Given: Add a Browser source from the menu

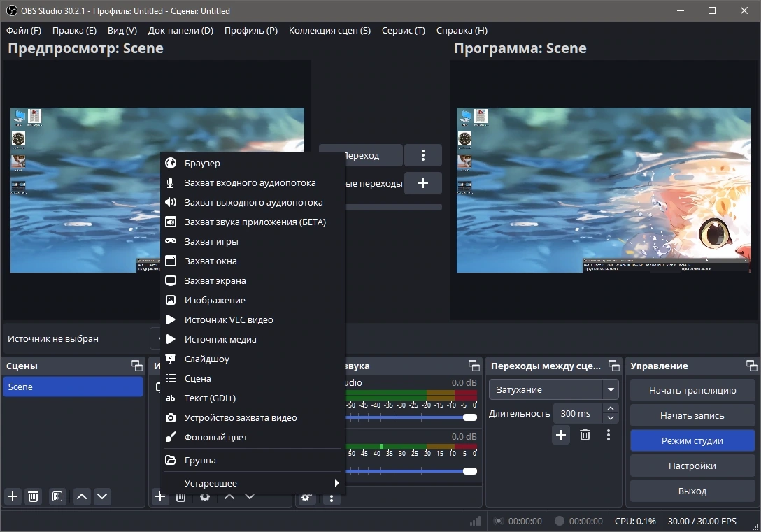Looking at the screenshot, I should [252, 163].
